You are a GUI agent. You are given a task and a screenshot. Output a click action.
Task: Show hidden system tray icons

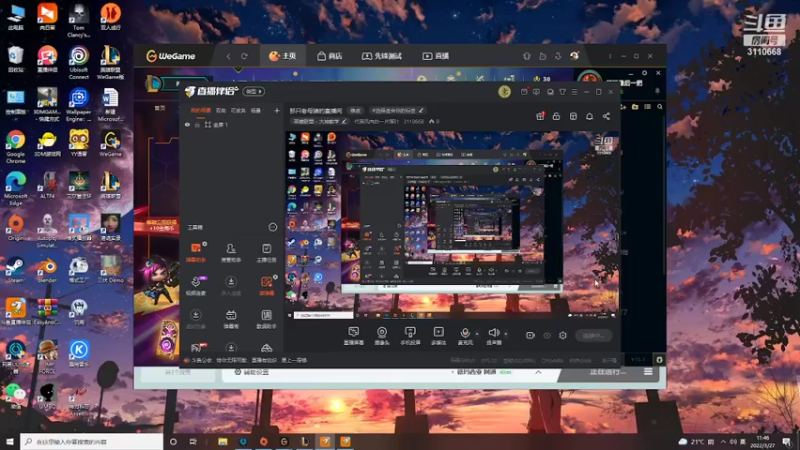coord(723,441)
